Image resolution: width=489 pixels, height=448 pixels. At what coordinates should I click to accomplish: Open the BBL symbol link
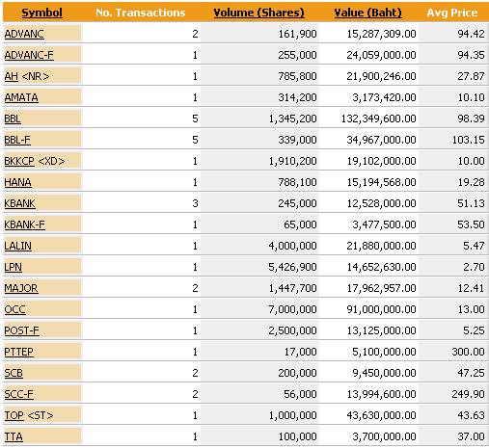pyautogui.click(x=13, y=119)
